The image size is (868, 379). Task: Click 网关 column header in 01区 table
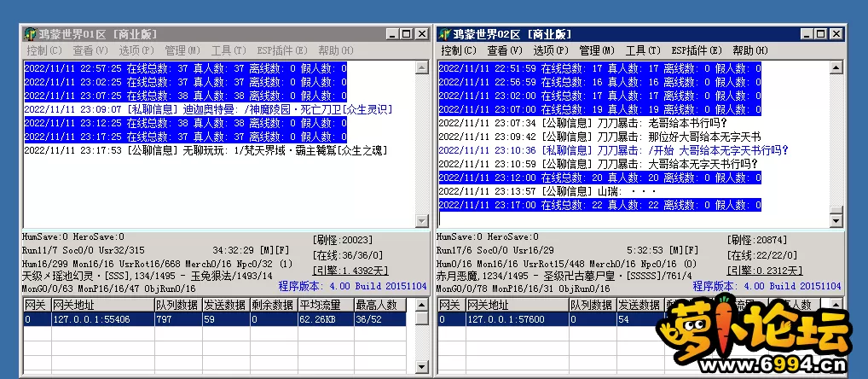pyautogui.click(x=37, y=305)
